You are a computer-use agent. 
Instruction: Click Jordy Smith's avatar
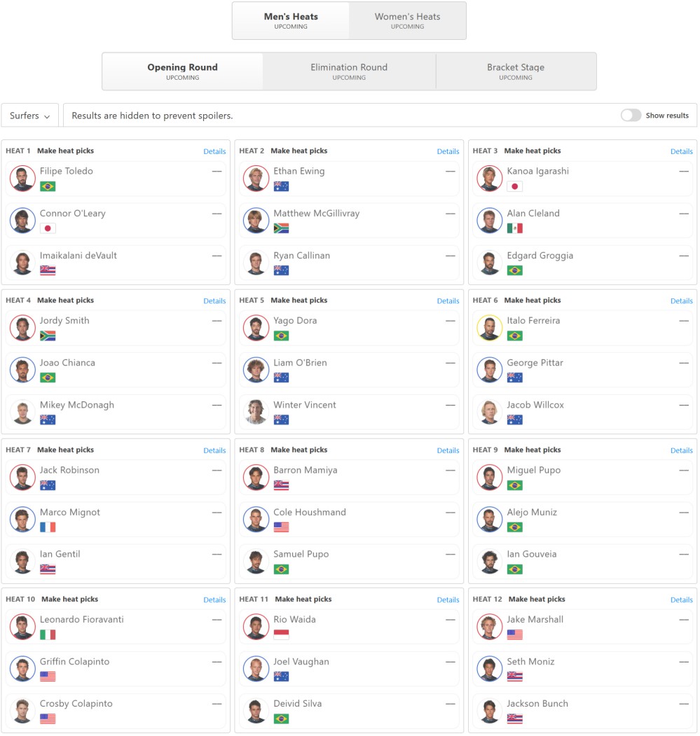point(22,328)
